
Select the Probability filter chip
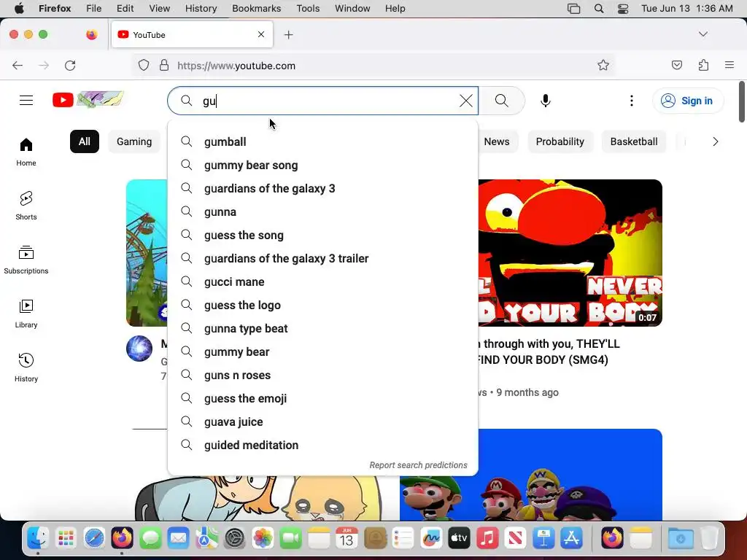[560, 141]
